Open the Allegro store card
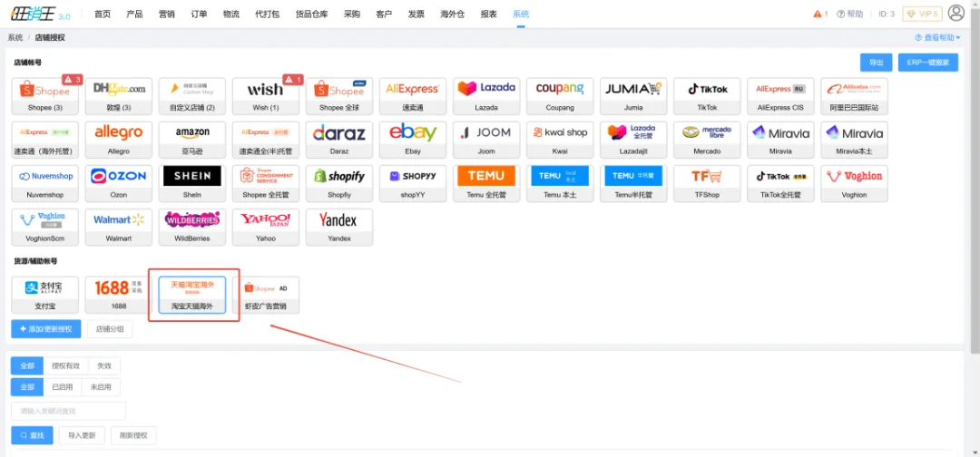This screenshot has height=457, width=980. 119,140
